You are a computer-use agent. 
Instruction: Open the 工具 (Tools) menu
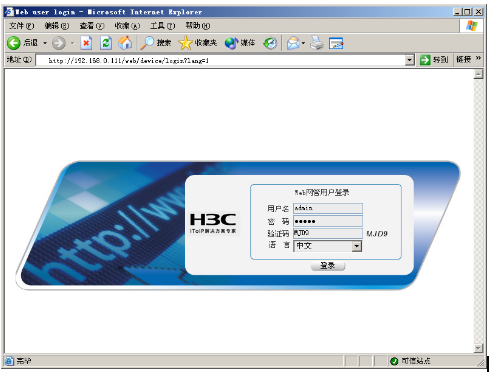click(x=162, y=26)
